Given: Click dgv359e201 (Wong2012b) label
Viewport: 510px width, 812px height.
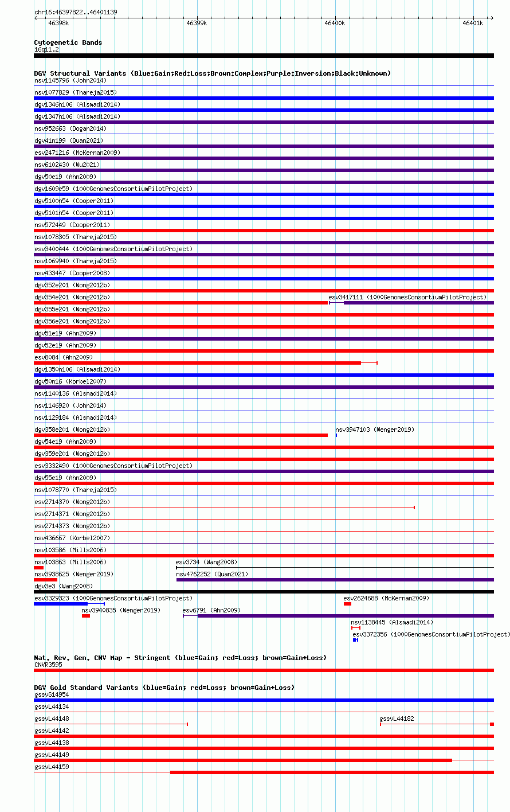Looking at the screenshot, I should click(x=72, y=454).
